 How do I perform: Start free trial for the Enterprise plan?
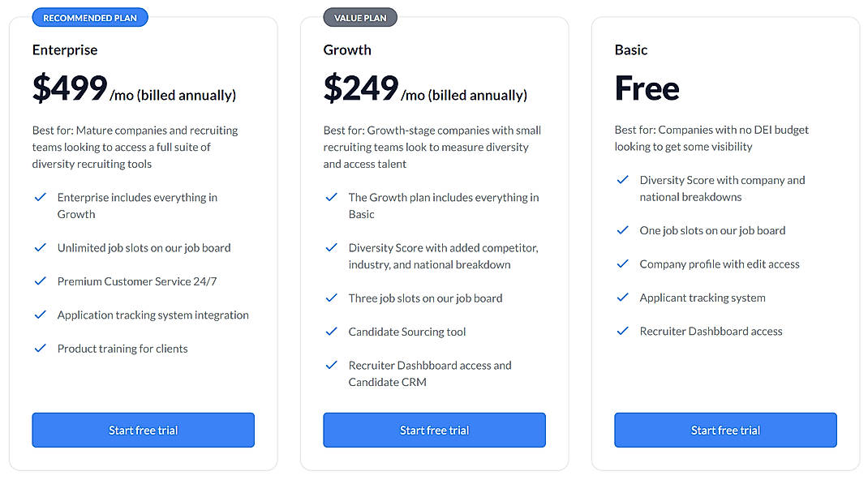point(143,430)
